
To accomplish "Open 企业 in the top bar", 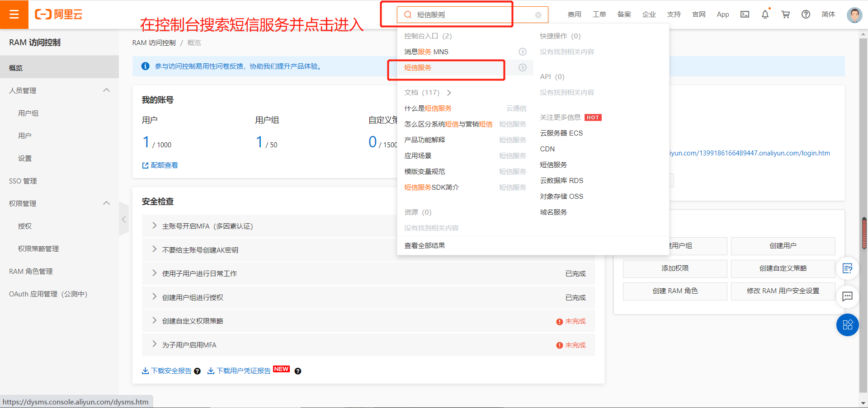I will pyautogui.click(x=649, y=14).
